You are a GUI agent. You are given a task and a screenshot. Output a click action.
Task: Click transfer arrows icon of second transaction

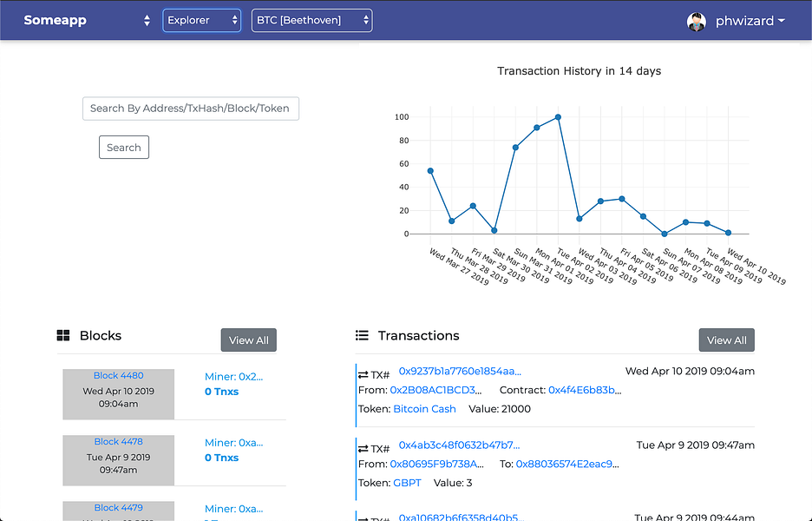pos(363,449)
